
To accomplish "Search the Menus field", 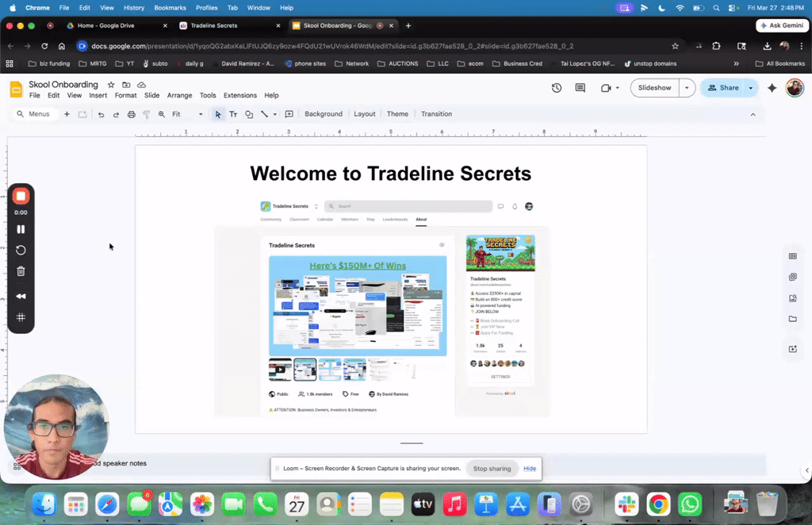I will pos(35,114).
